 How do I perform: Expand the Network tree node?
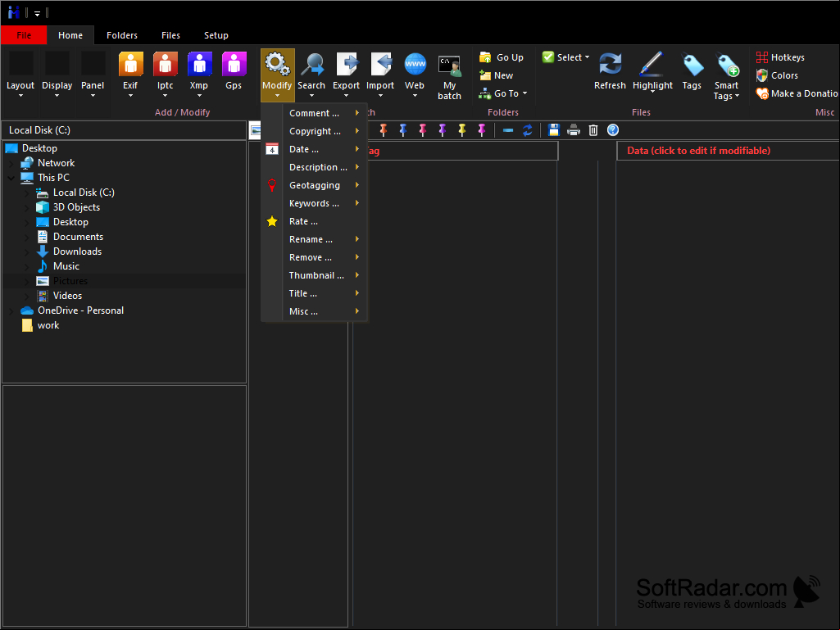coord(11,163)
